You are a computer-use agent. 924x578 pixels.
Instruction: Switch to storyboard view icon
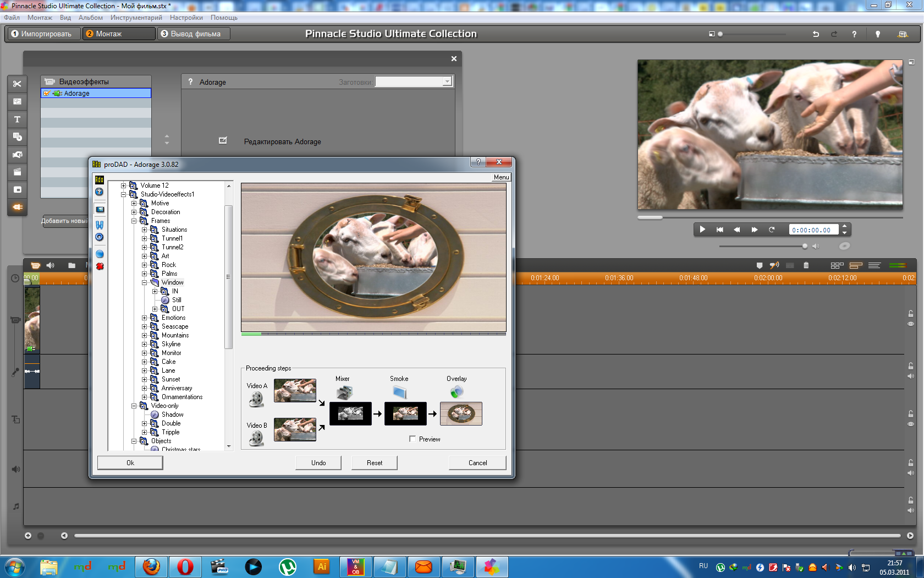tap(837, 265)
